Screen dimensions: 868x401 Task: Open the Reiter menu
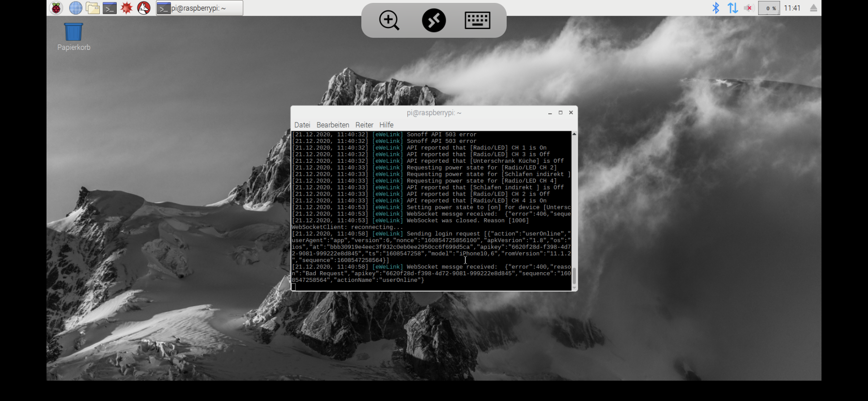(x=364, y=125)
